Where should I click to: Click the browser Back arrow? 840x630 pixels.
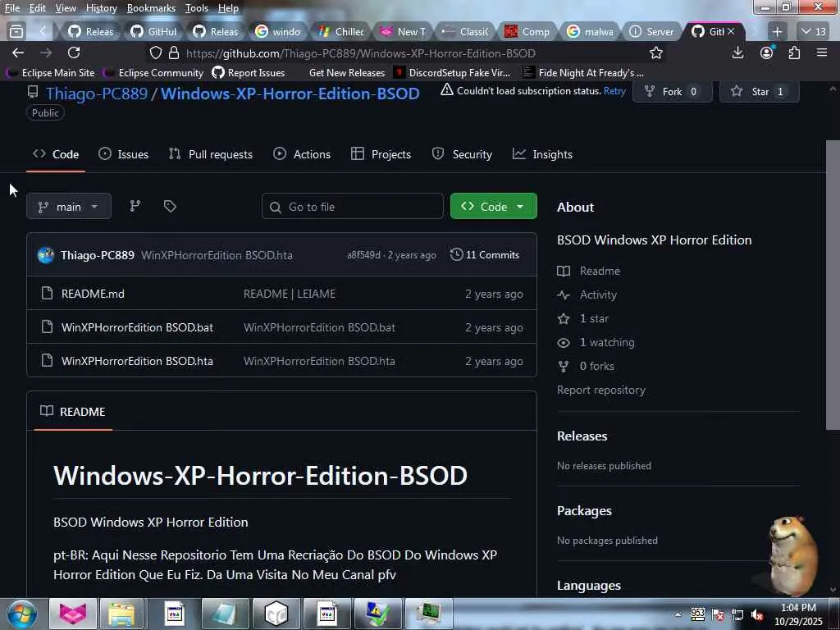(18, 52)
